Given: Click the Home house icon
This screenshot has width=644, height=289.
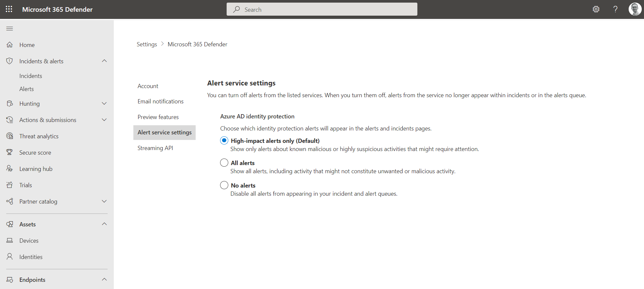Looking at the screenshot, I should pos(10,45).
